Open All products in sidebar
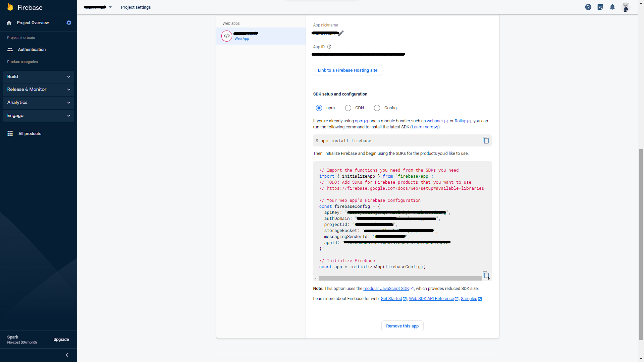The width and height of the screenshot is (644, 362). 30,133
